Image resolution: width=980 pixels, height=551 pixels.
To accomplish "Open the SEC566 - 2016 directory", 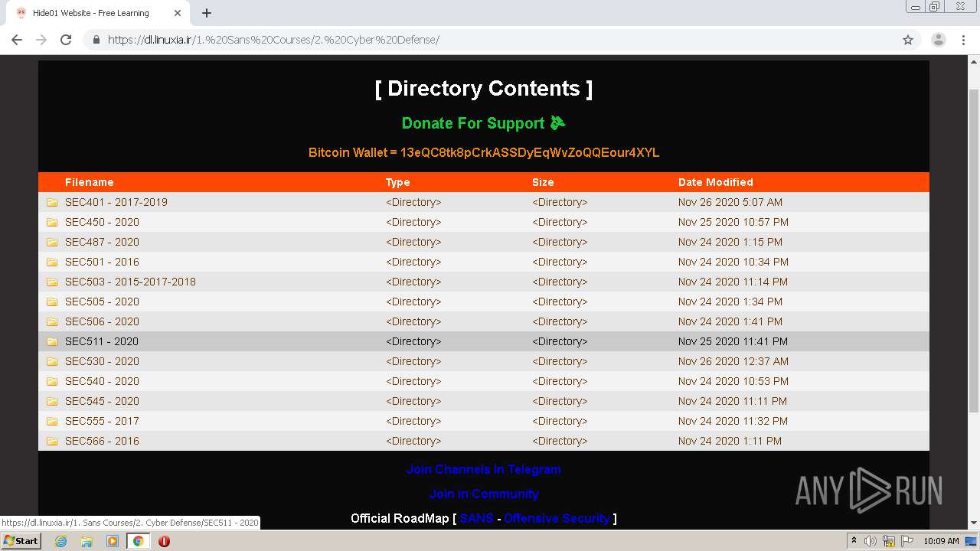I will pyautogui.click(x=102, y=441).
